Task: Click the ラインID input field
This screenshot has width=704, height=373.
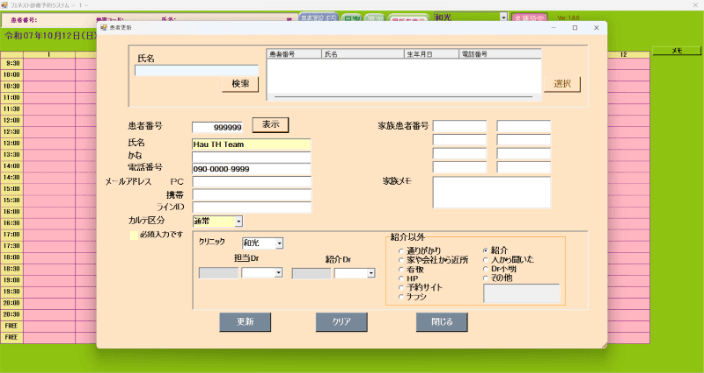Action: 251,207
